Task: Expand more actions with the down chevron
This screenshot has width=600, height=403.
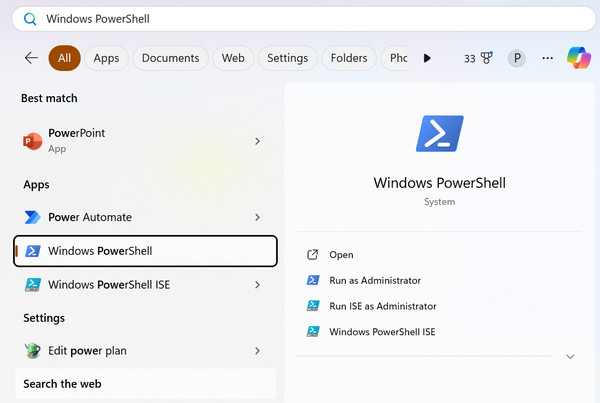Action: (570, 357)
